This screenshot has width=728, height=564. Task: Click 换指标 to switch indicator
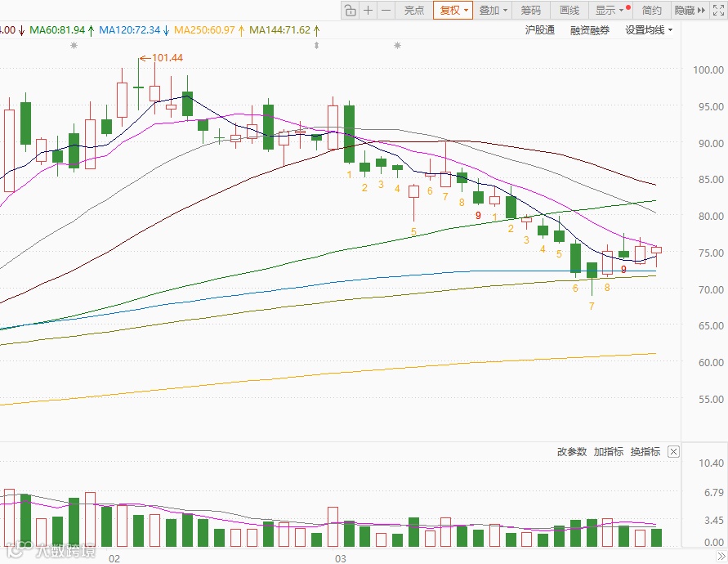coord(645,451)
